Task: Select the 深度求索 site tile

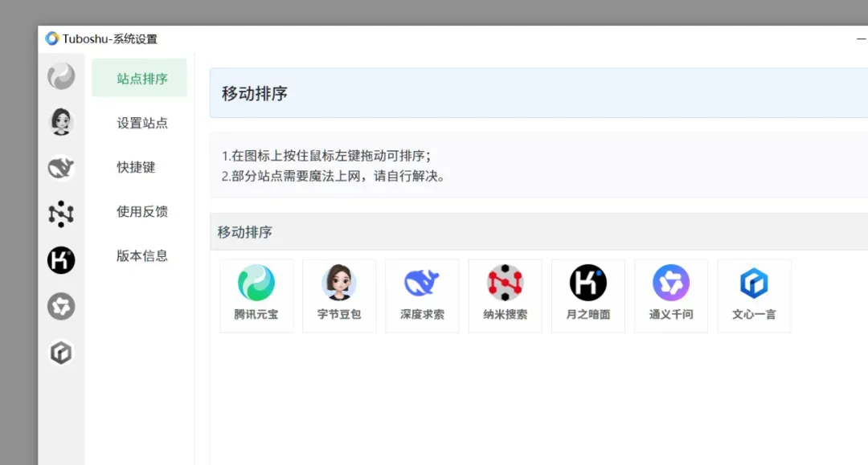Action: click(423, 296)
